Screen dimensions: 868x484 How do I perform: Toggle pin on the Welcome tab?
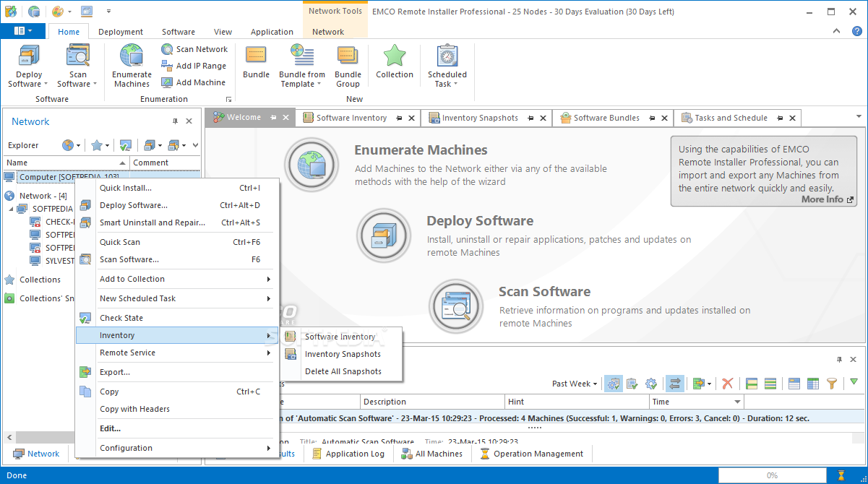click(x=273, y=118)
